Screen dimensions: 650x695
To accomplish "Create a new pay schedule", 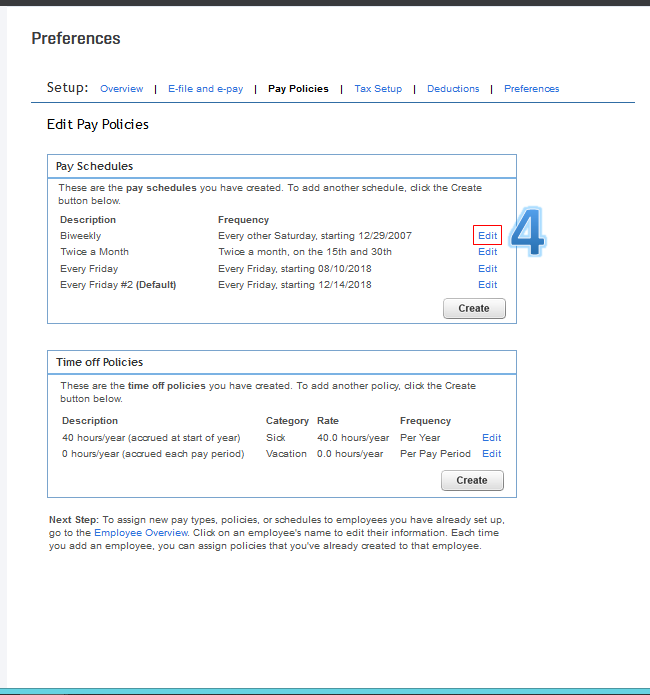I will (x=474, y=308).
